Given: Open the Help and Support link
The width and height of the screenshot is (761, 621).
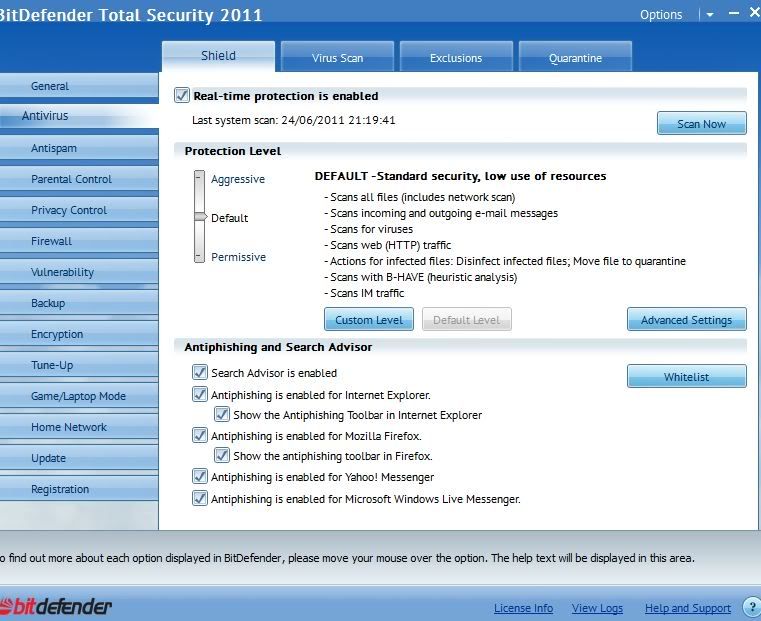Looking at the screenshot, I should tap(688, 608).
